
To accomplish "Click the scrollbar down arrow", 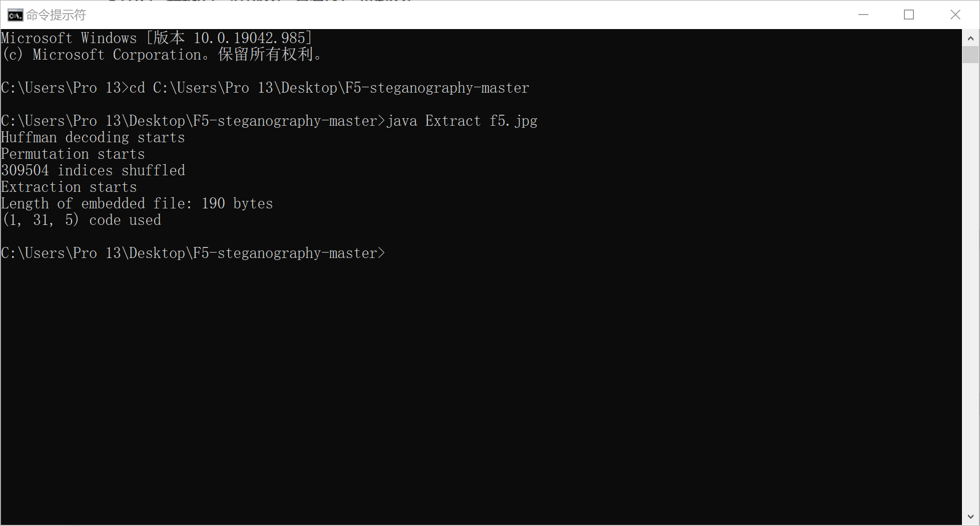I will click(x=970, y=516).
